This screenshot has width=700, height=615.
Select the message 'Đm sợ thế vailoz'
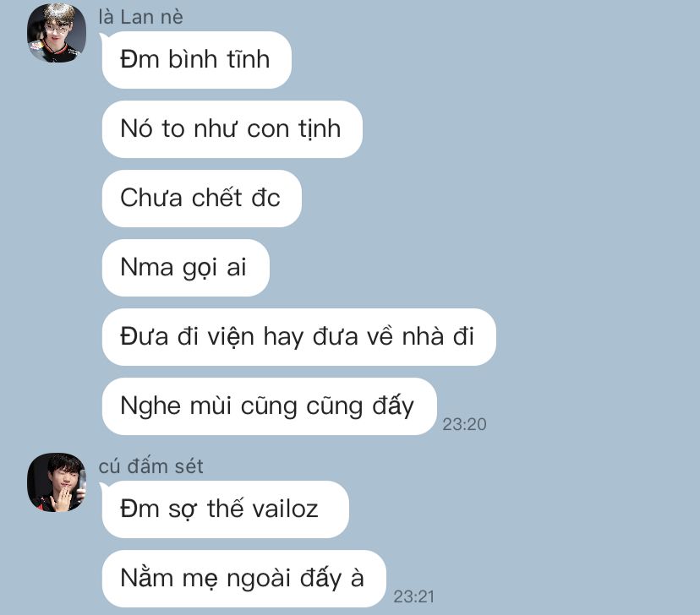point(225,509)
